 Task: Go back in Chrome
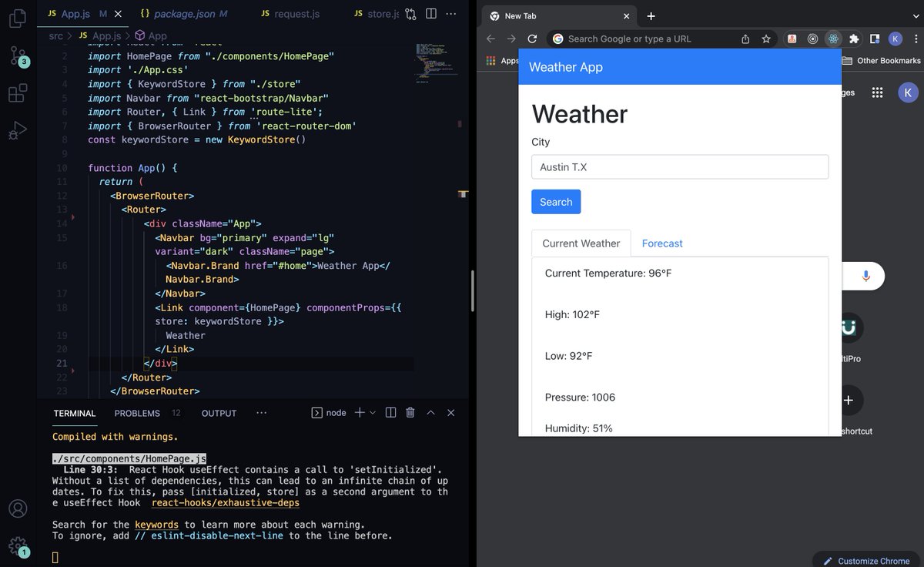pos(490,39)
